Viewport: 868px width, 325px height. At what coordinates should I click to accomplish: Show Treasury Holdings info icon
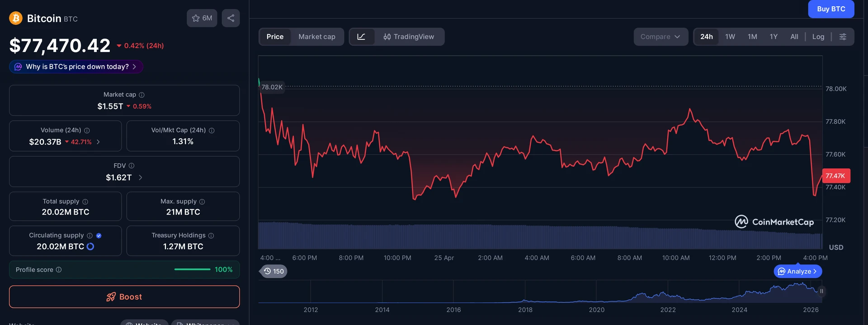211,235
